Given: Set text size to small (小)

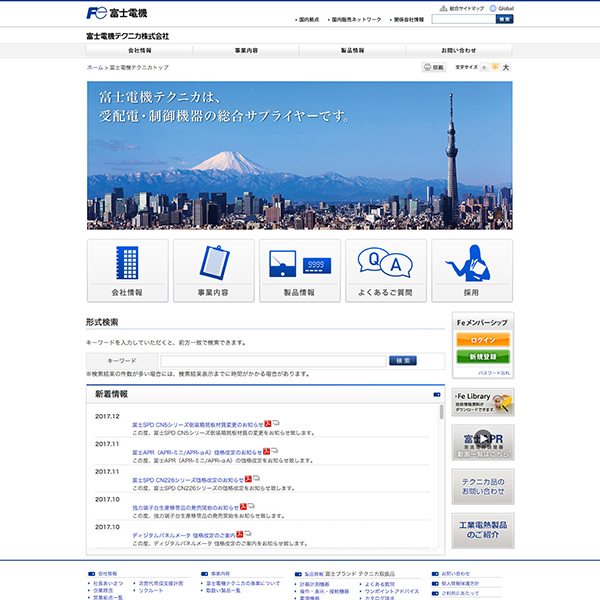Looking at the screenshot, I should (484, 67).
